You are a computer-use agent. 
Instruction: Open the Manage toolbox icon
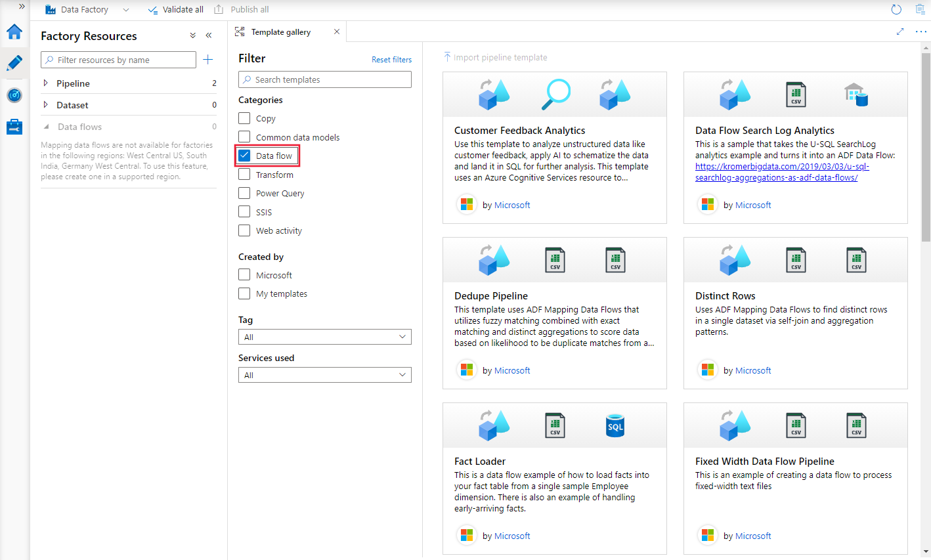[x=14, y=126]
